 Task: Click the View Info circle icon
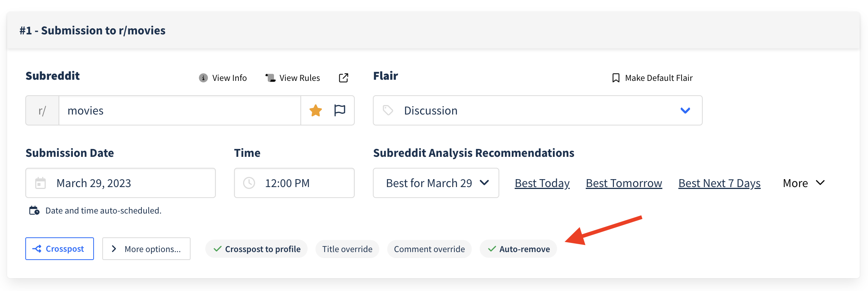(x=203, y=78)
